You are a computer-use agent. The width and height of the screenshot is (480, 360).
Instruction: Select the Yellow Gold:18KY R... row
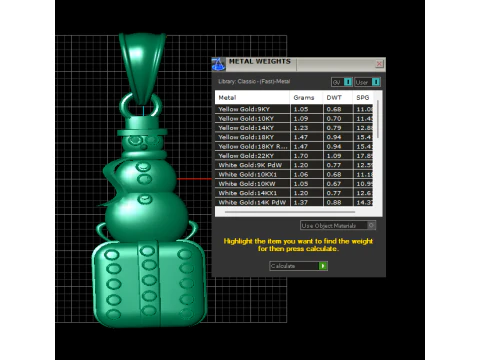click(294, 146)
